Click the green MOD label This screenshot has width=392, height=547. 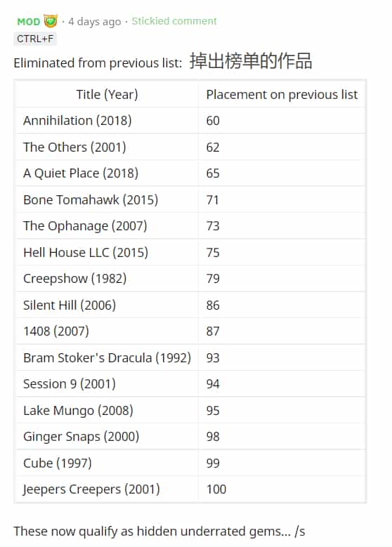tap(29, 22)
